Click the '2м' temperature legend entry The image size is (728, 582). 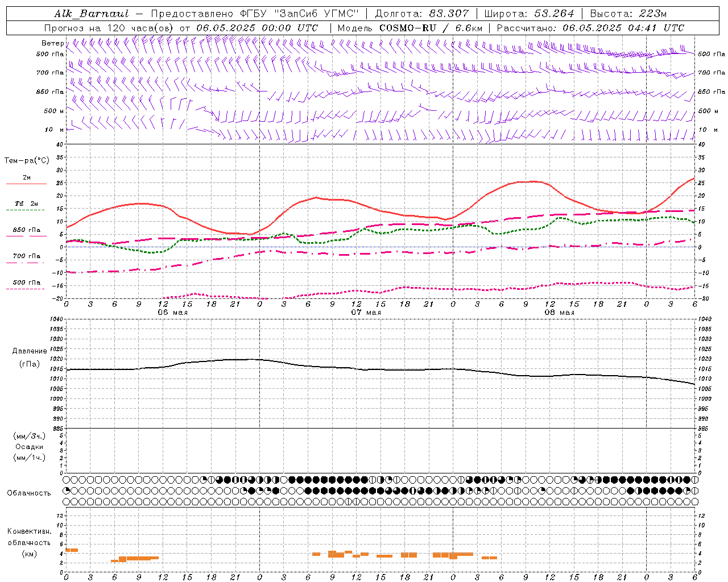(x=27, y=177)
